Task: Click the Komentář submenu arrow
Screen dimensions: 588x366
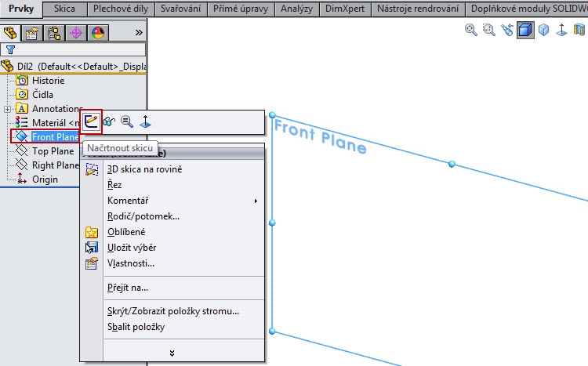Action: click(256, 201)
